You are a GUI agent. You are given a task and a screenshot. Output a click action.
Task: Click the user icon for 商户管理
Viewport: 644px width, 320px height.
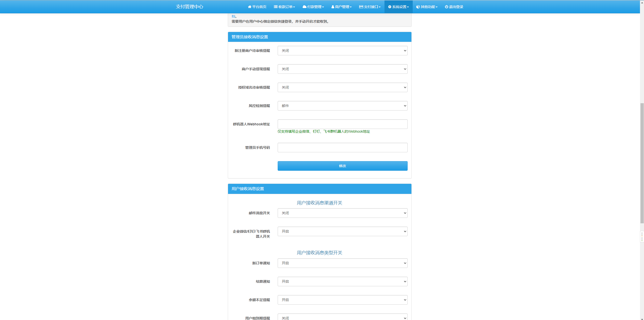point(333,7)
